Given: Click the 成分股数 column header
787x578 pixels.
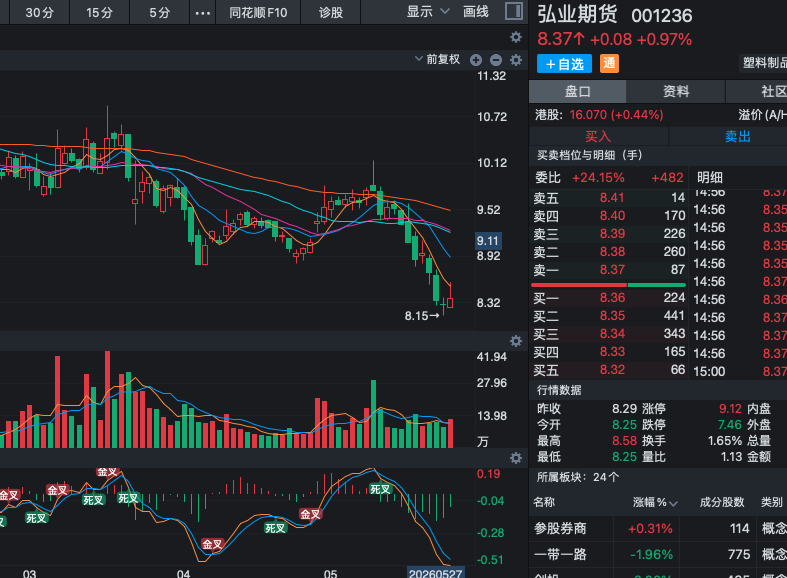Looking at the screenshot, I should (x=722, y=502).
